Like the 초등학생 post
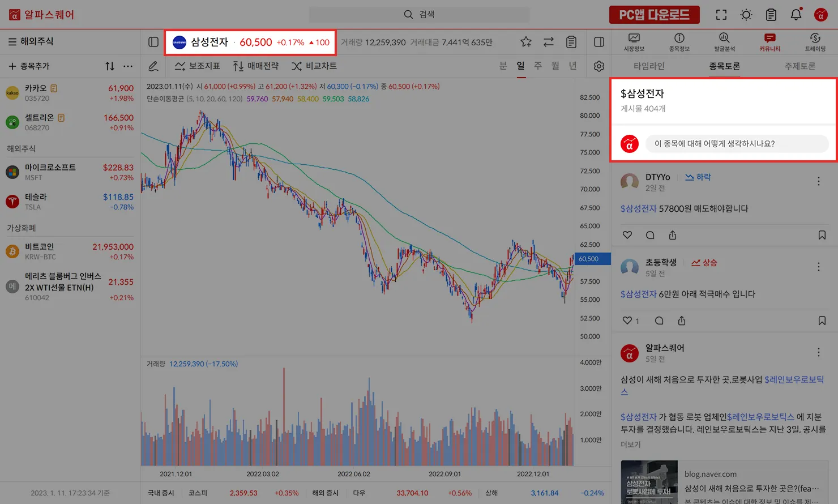The height and width of the screenshot is (504, 838). (x=627, y=321)
